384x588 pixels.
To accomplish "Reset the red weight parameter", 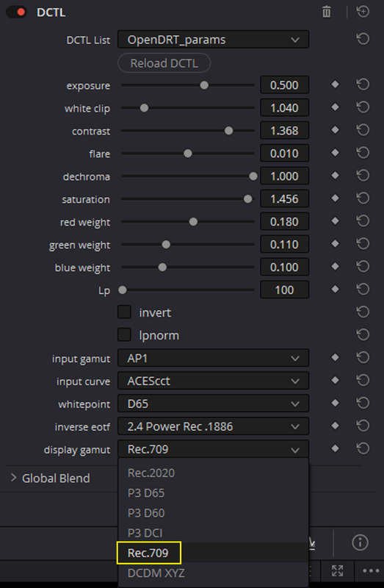I will [x=363, y=221].
